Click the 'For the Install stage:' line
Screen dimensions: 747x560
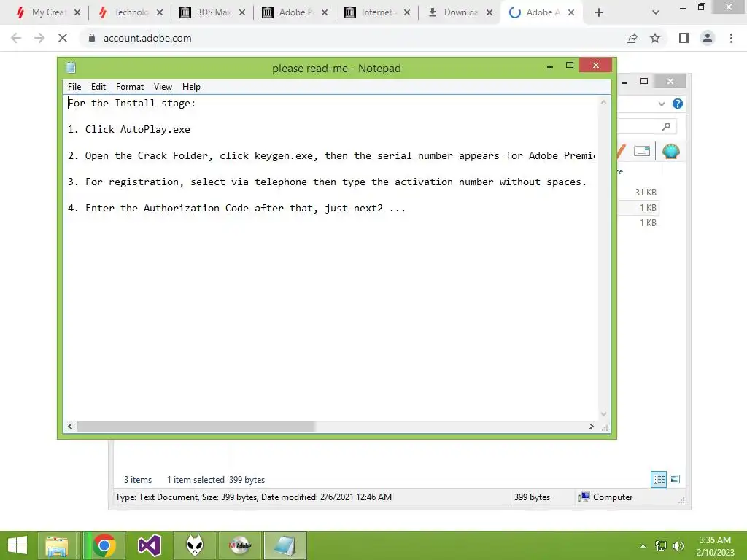pyautogui.click(x=131, y=103)
